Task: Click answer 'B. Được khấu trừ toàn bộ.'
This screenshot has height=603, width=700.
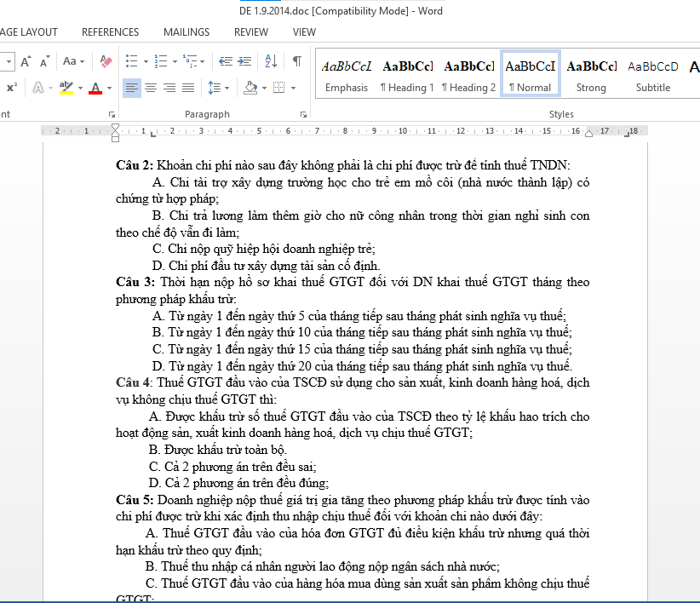Action: pyautogui.click(x=218, y=450)
